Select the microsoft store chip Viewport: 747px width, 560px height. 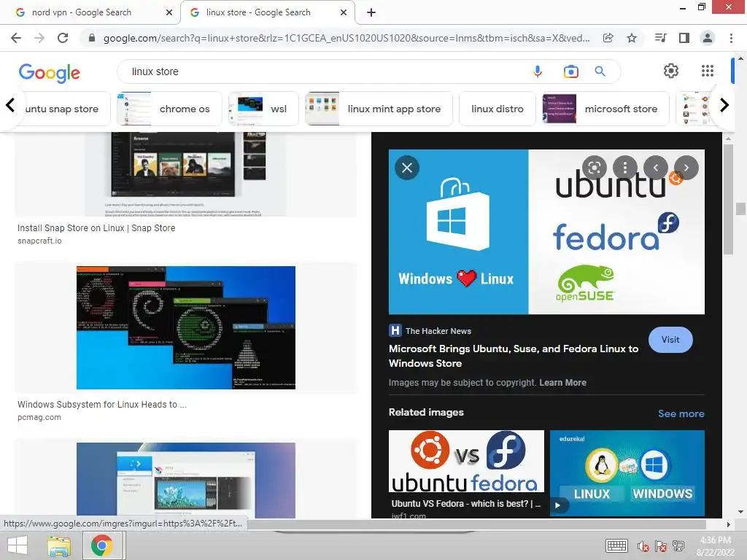(605, 109)
